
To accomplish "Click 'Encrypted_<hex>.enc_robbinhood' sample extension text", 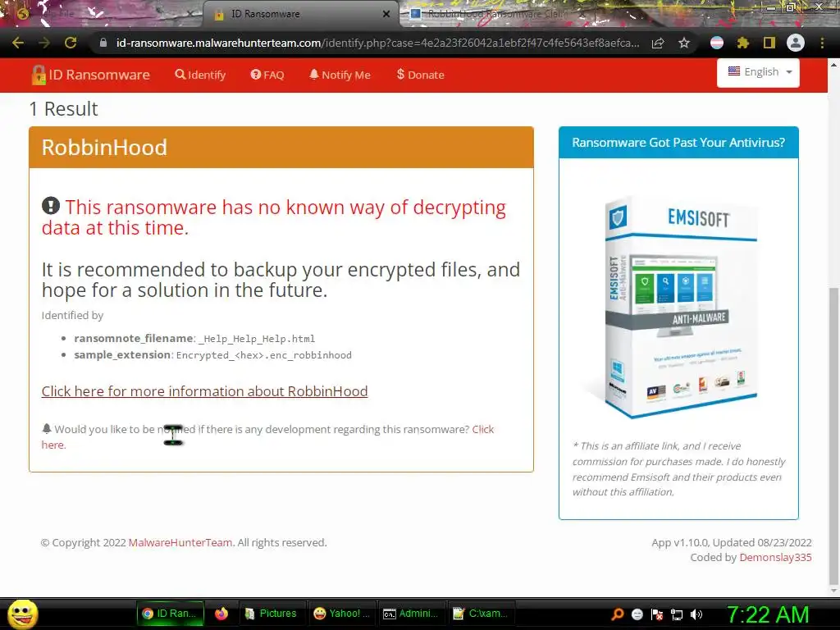I will pos(264,355).
